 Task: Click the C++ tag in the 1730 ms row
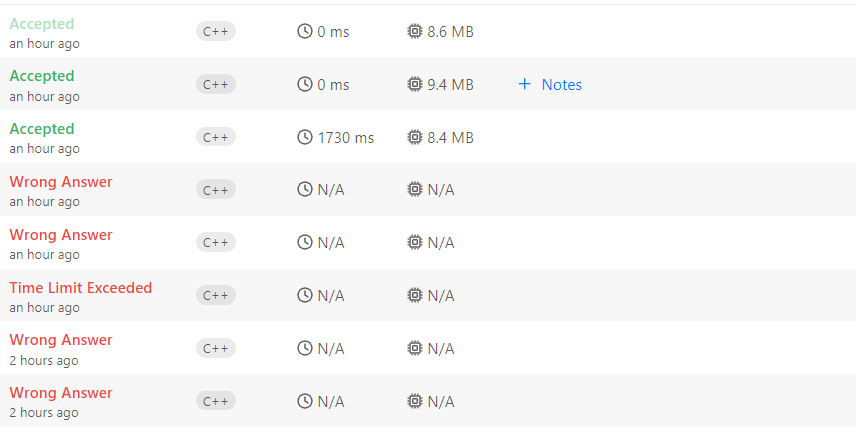216,137
